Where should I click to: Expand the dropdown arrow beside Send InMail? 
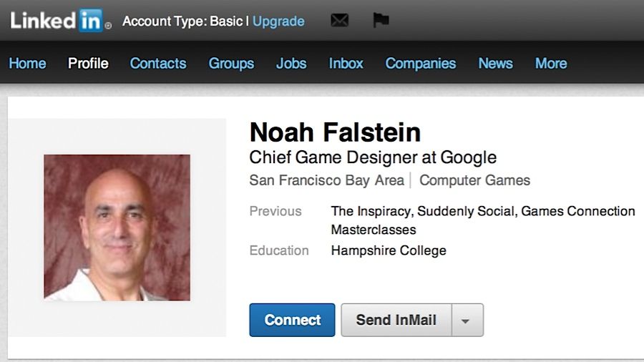tap(467, 320)
